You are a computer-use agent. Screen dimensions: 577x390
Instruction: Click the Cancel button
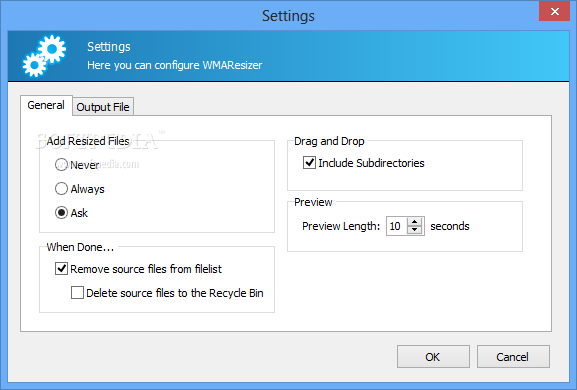pos(513,357)
